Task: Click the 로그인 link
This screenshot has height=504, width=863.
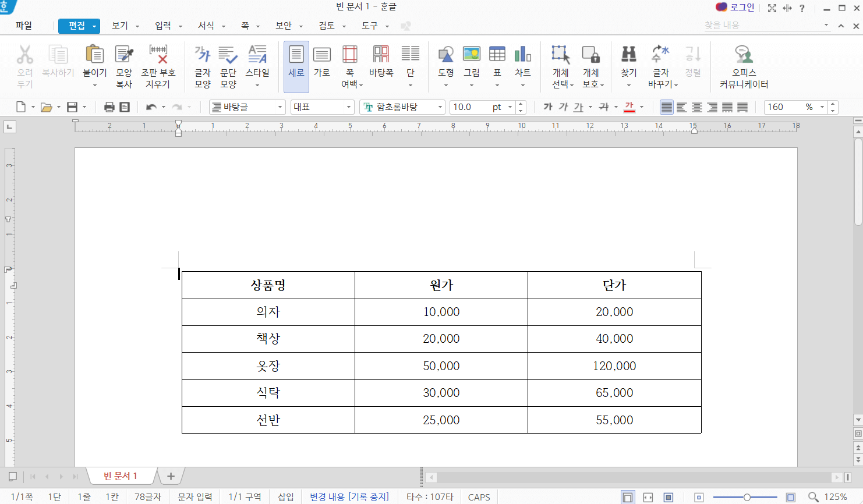Action: click(x=742, y=8)
